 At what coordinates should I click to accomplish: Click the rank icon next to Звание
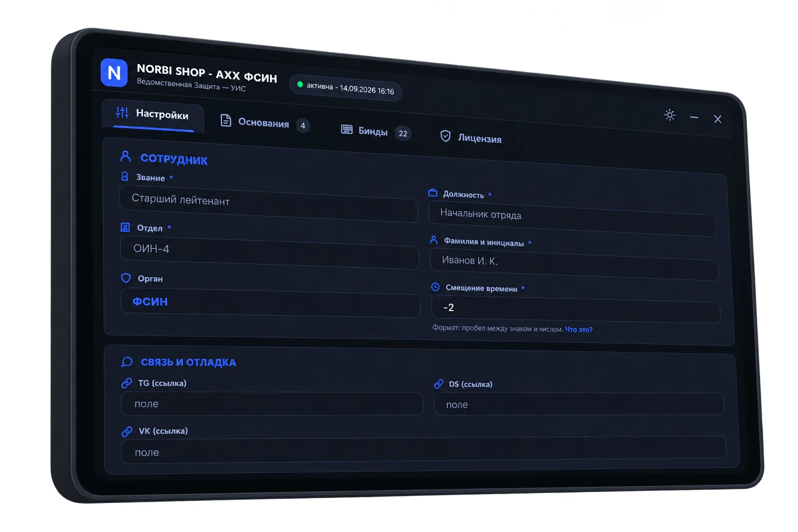click(x=125, y=176)
